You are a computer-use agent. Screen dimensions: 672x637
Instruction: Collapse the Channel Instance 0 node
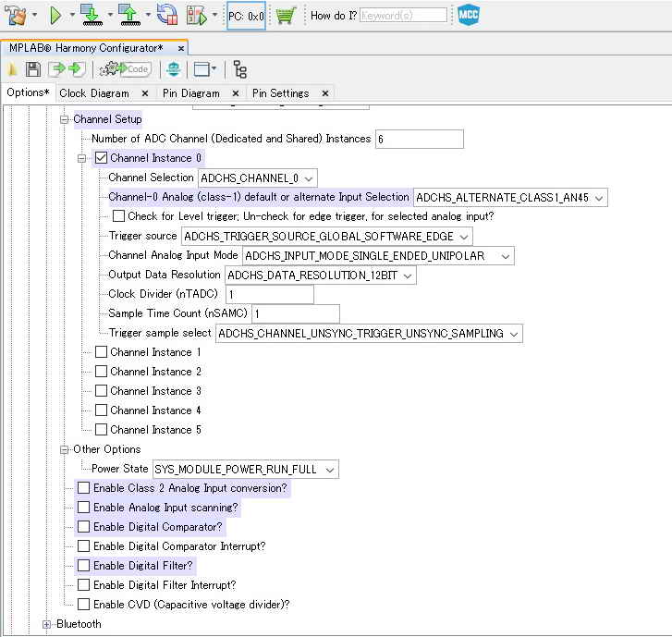(x=81, y=159)
